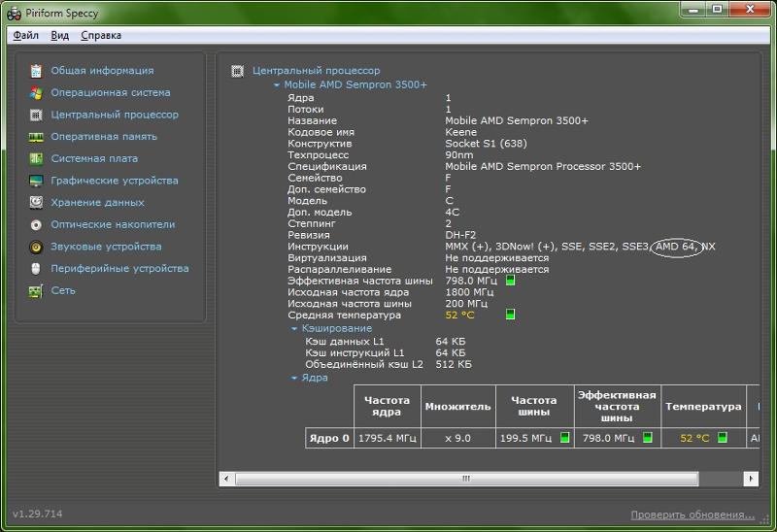
Task: Click green indicator in the 199.5 МГц table cell
Action: click(564, 438)
